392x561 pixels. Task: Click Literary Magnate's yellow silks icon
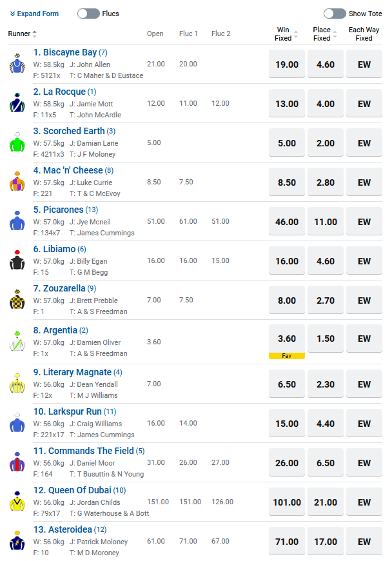click(17, 384)
